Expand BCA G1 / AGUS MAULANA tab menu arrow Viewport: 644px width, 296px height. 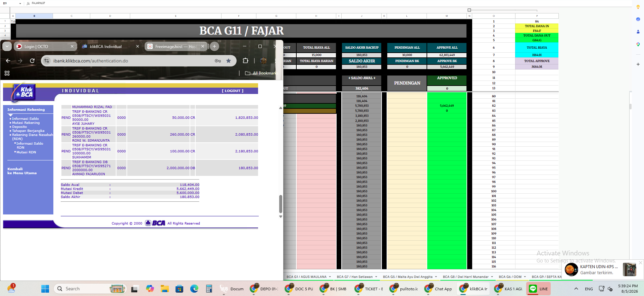click(330, 277)
